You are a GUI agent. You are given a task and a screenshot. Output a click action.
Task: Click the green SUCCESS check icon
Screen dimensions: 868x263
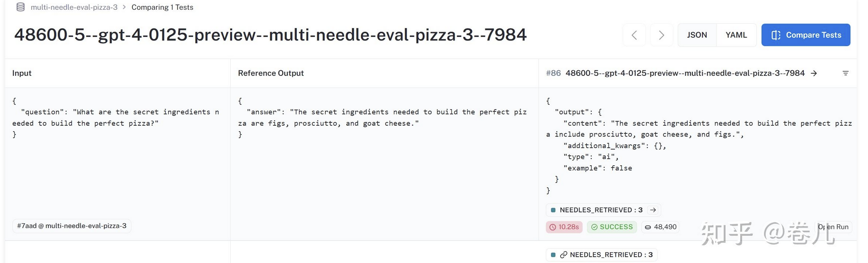[594, 227]
